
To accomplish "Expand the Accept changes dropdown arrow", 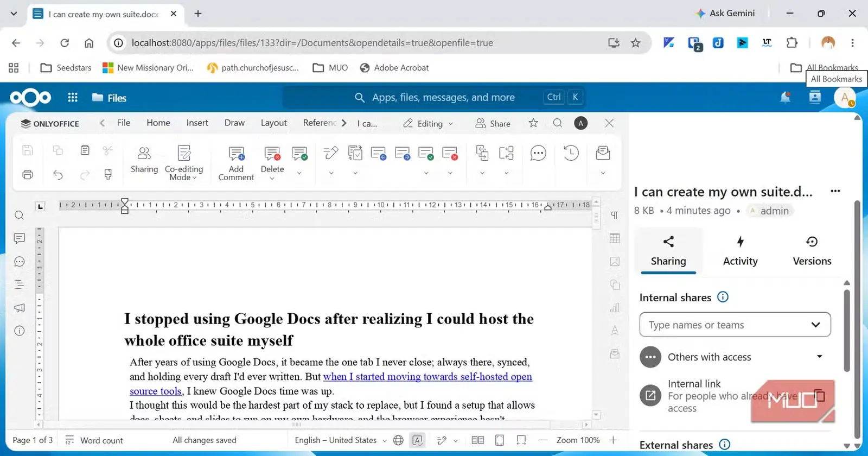I will click(426, 173).
